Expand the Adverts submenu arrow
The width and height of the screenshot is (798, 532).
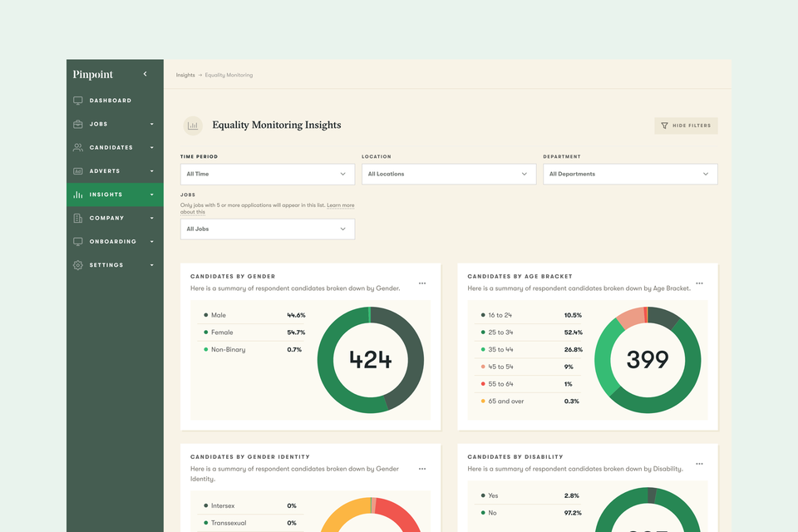pos(151,171)
